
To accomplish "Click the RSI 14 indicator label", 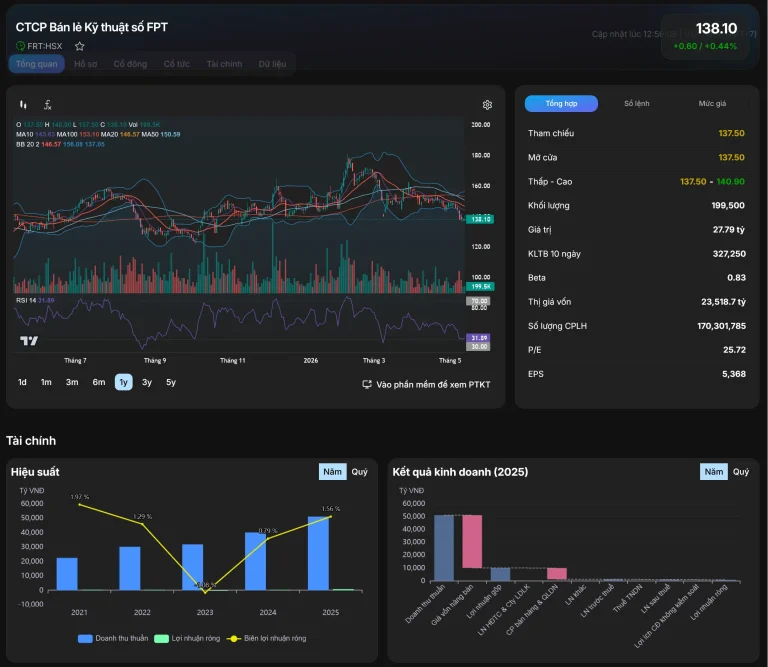I will pos(26,300).
